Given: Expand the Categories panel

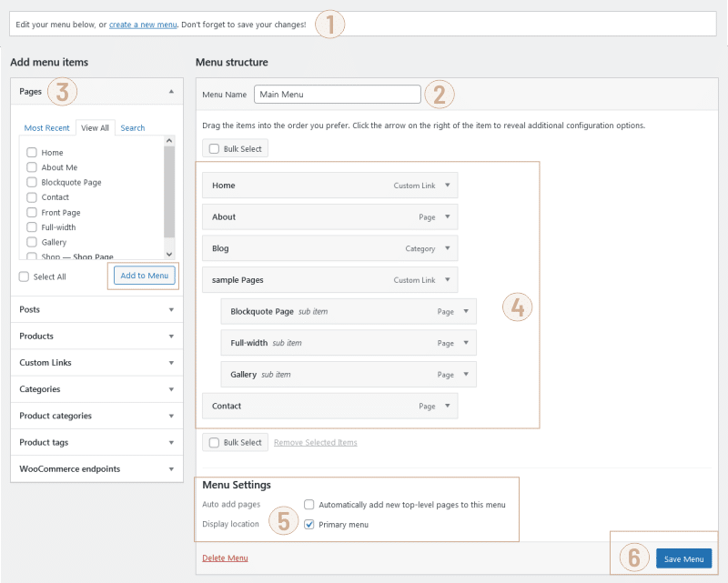Looking at the screenshot, I should point(171,389).
